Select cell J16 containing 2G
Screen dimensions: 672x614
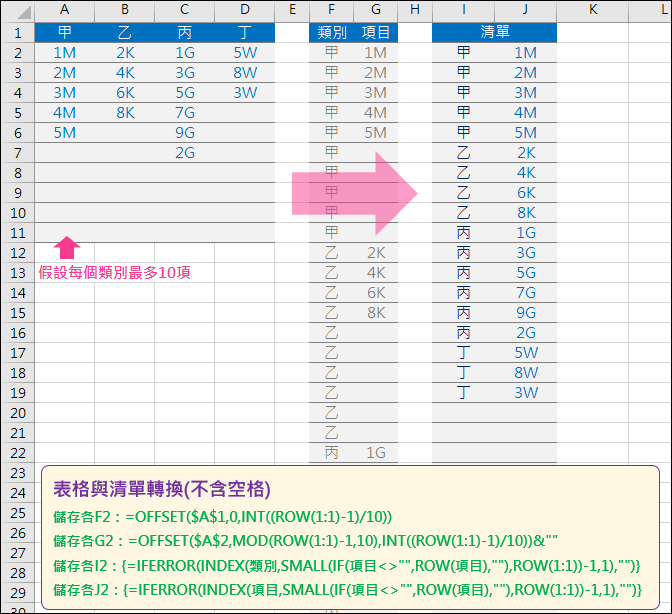tap(525, 333)
